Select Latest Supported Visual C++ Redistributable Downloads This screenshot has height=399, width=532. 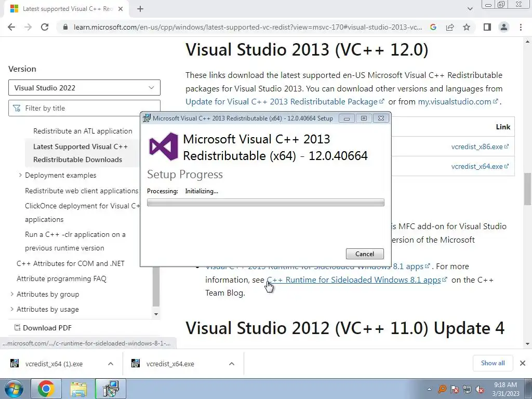click(81, 153)
